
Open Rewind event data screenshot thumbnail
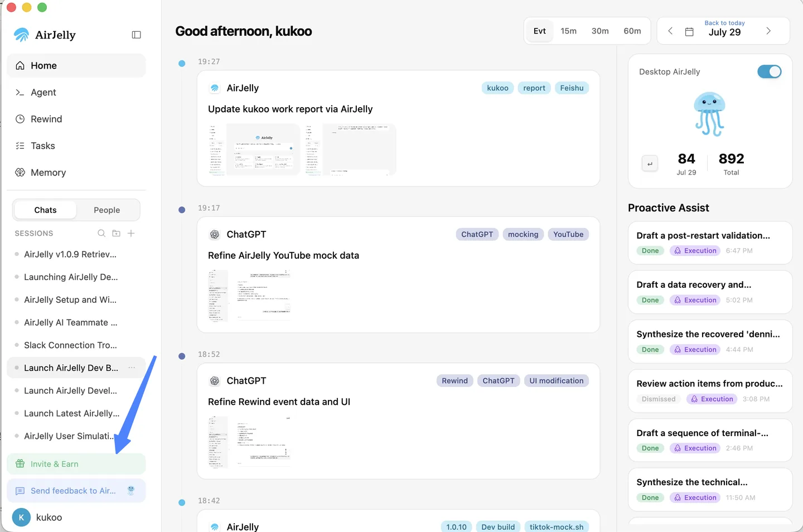pos(250,442)
